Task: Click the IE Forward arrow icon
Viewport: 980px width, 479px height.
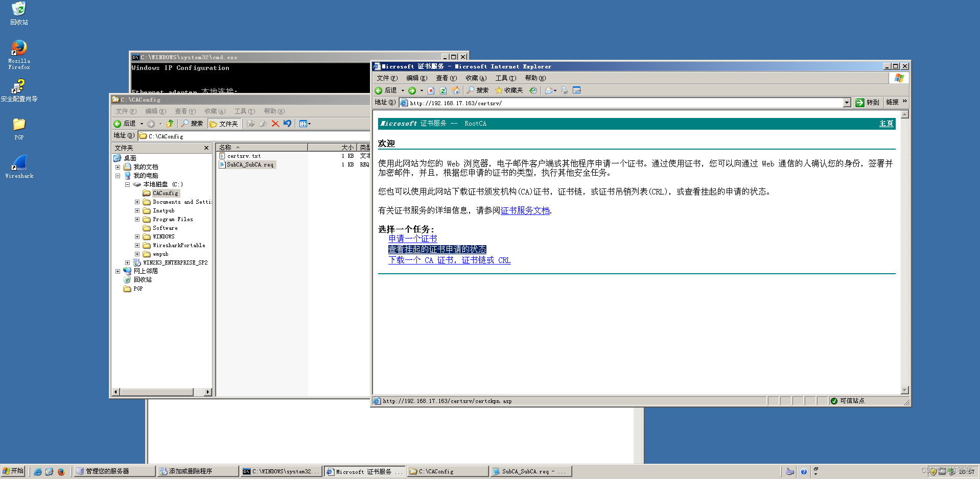Action: point(412,90)
